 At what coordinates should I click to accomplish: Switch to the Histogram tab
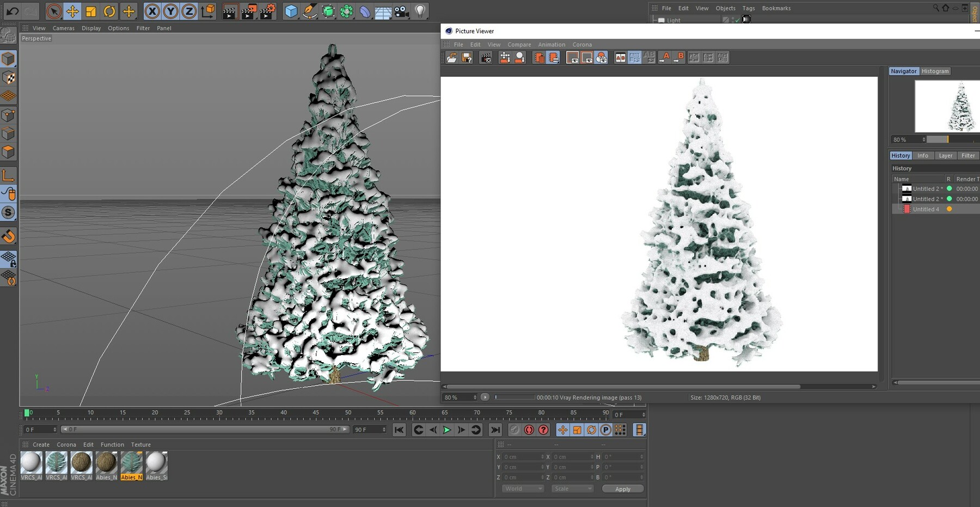(935, 71)
